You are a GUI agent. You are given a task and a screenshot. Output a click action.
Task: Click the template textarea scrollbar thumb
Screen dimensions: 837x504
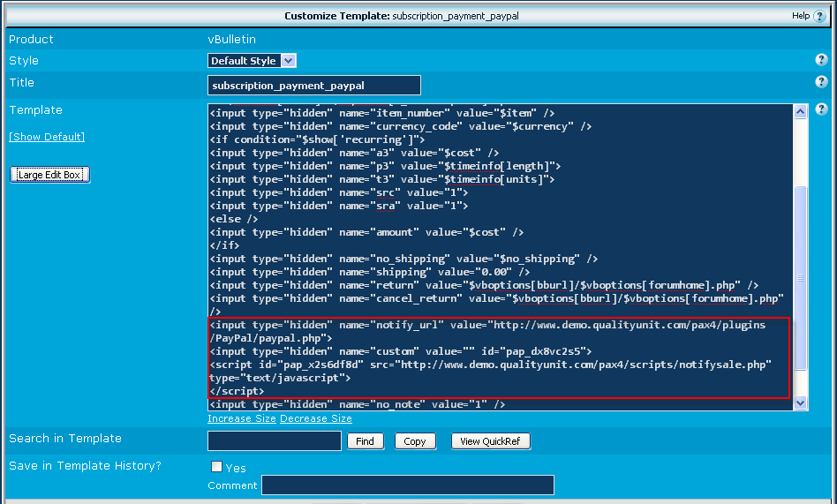pyautogui.click(x=800, y=278)
